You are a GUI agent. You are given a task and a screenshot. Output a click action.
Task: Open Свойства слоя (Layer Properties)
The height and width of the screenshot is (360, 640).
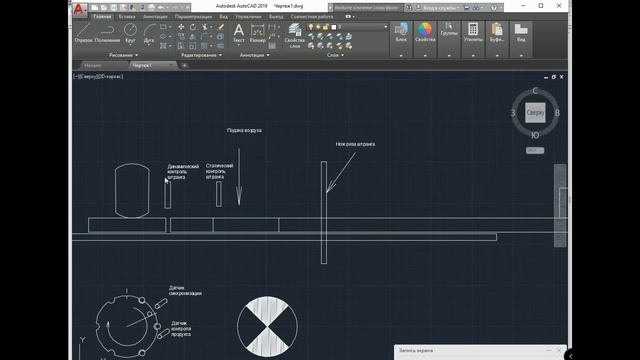tap(294, 36)
